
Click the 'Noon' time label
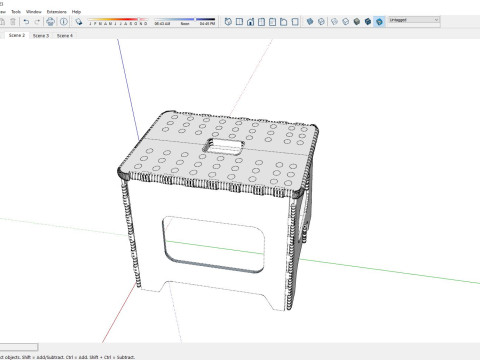(185, 24)
